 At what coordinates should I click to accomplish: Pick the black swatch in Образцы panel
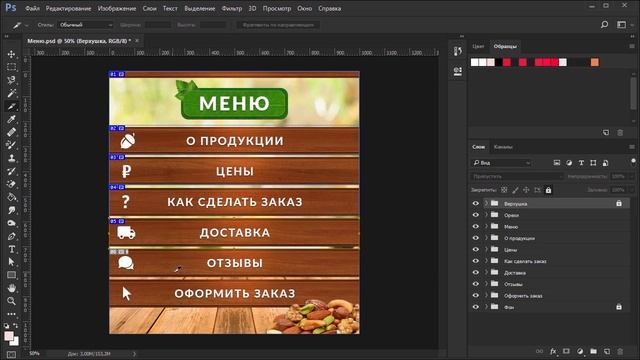499,62
